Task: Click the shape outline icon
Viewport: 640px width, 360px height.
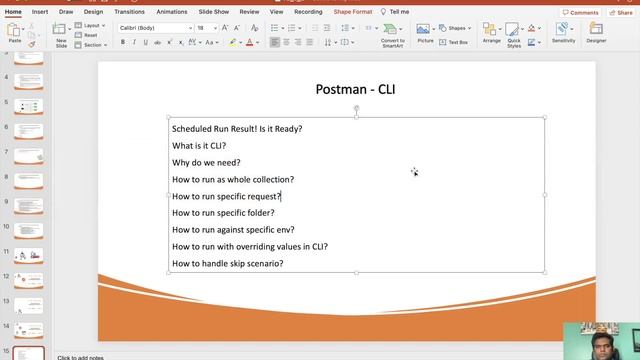Action: 531,42
